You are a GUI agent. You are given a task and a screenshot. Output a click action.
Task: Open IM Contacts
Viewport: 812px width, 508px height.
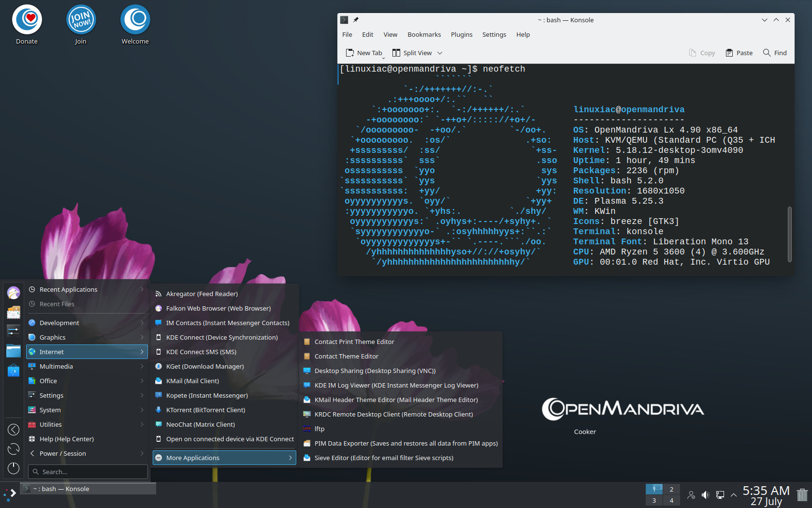(224, 323)
